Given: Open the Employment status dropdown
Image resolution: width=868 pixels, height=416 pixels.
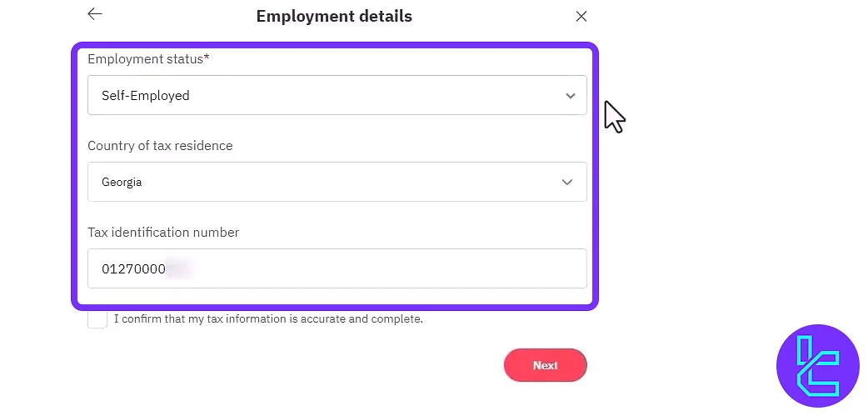Looking at the screenshot, I should coord(337,95).
